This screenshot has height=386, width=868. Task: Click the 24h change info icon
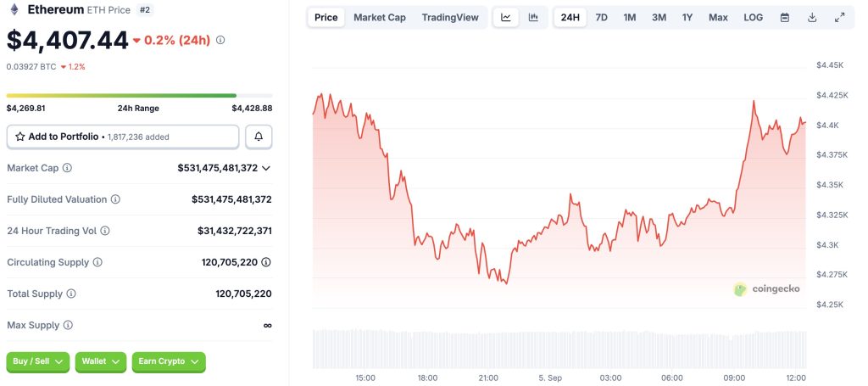[221, 40]
